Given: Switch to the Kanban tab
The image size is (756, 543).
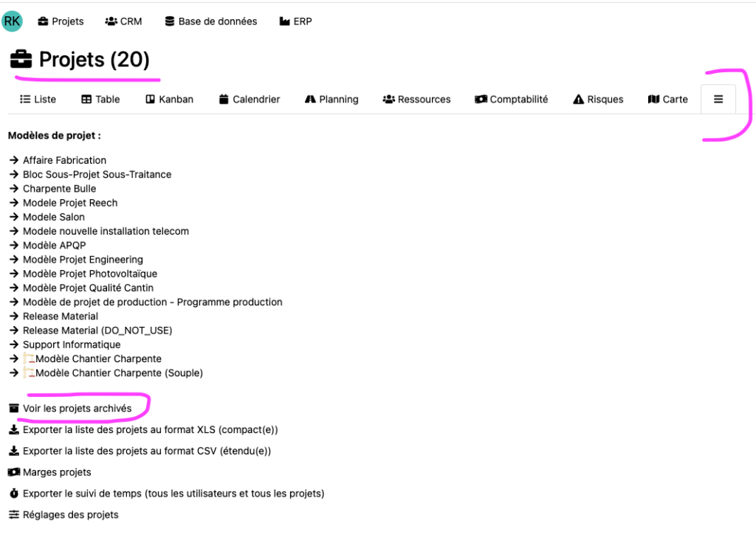Looking at the screenshot, I should (169, 100).
